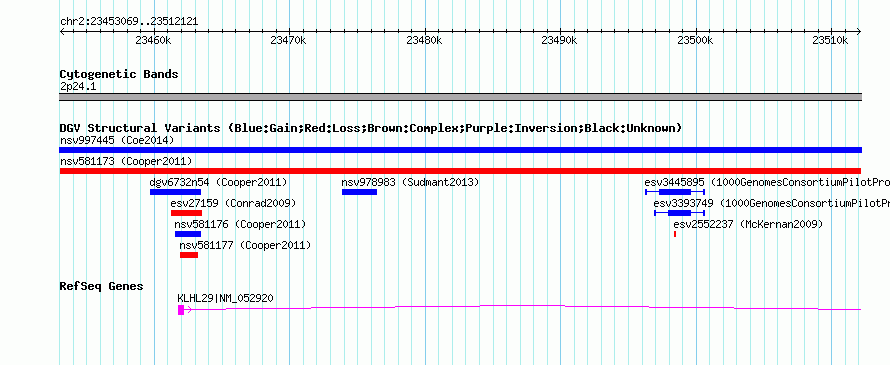
Task: Select the nsv978983 blue variant bar
Action: [x=359, y=192]
